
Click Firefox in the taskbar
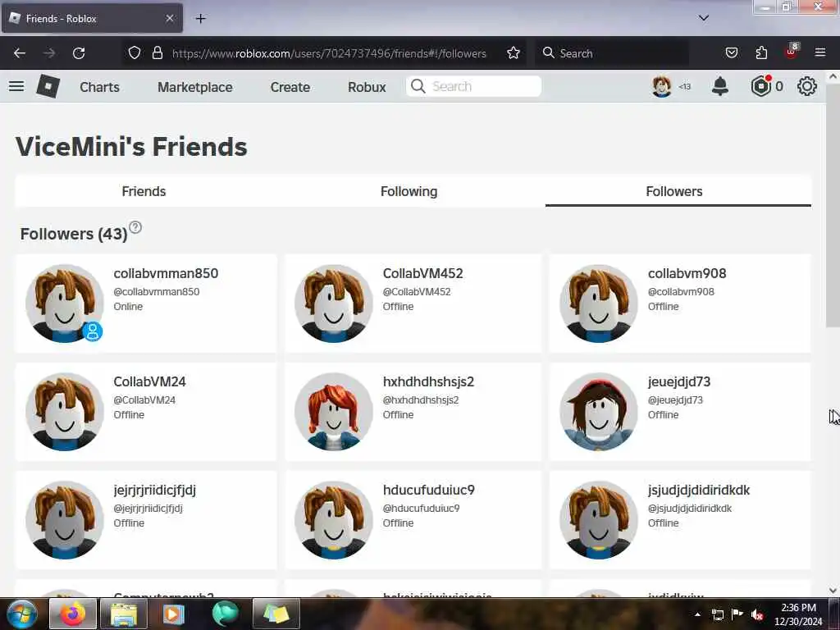pos(73,614)
